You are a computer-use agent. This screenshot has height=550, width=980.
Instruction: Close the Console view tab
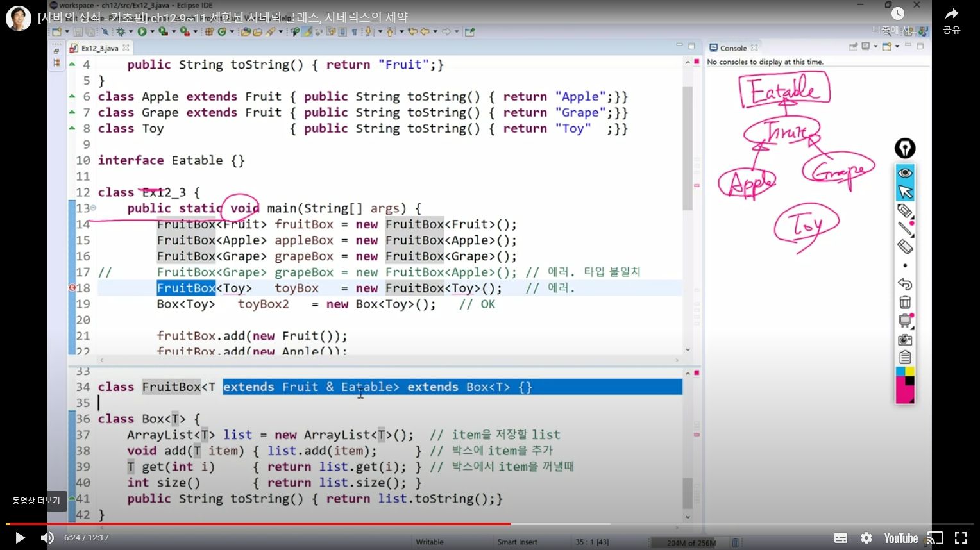tap(754, 47)
